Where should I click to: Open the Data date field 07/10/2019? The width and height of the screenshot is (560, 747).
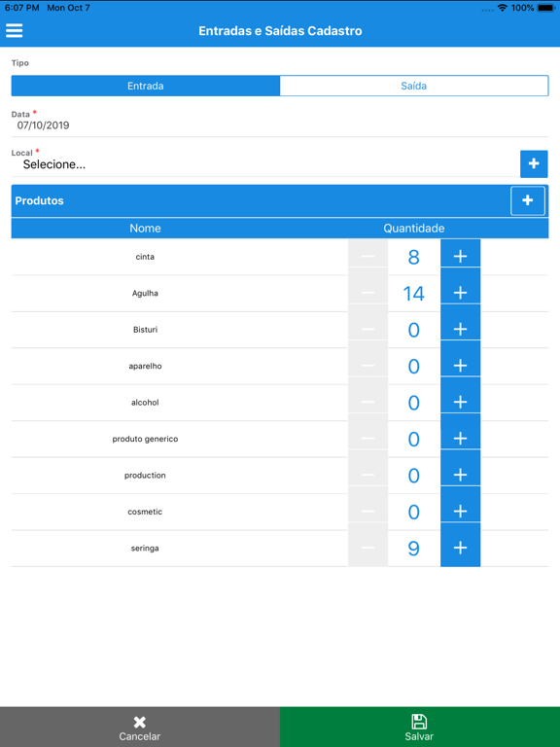pyautogui.click(x=280, y=125)
